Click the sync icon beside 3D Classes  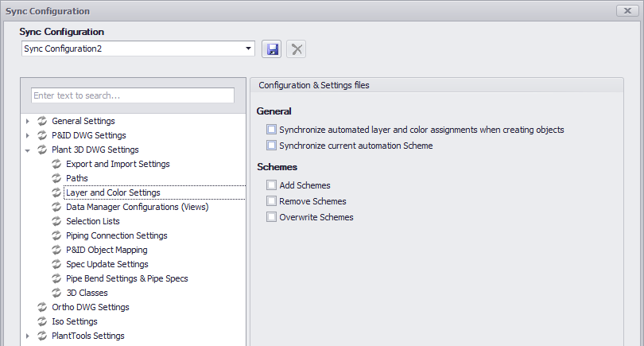click(56, 293)
